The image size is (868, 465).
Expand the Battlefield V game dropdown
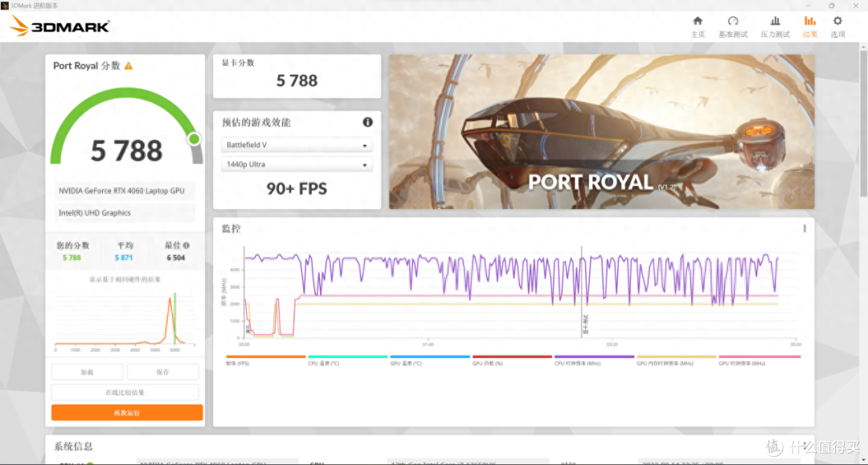[x=297, y=145]
